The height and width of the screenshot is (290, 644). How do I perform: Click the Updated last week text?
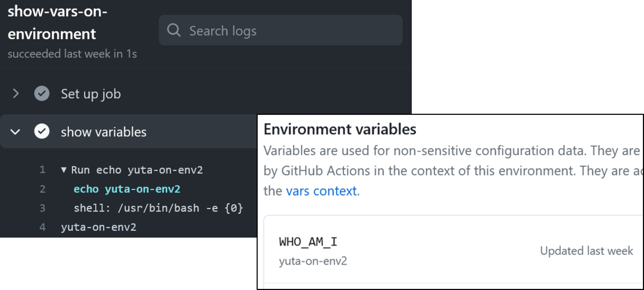[x=587, y=251]
